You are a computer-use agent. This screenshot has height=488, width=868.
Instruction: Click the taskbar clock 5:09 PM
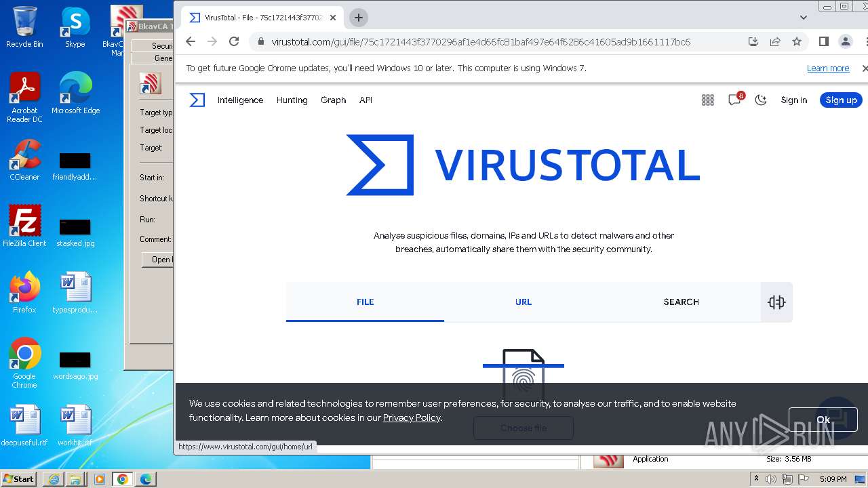point(833,479)
